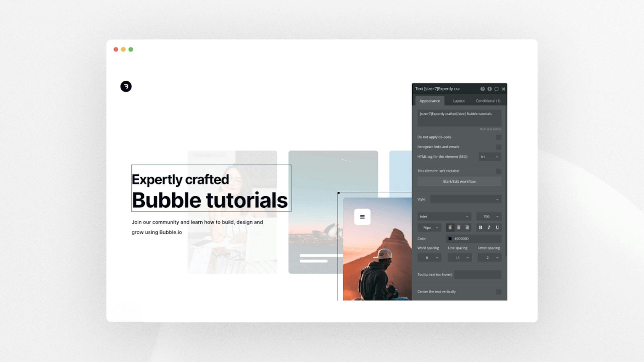Toggle bold formatting

pos(480,228)
